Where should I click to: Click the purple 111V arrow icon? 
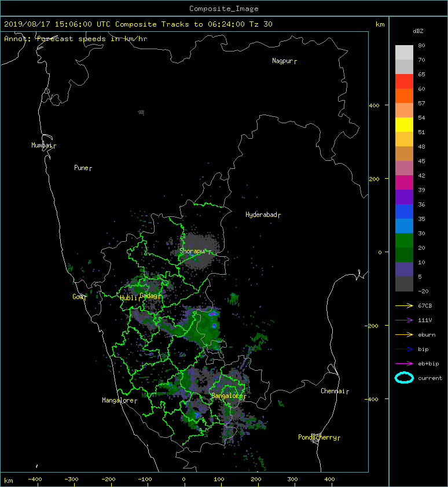pos(404,320)
